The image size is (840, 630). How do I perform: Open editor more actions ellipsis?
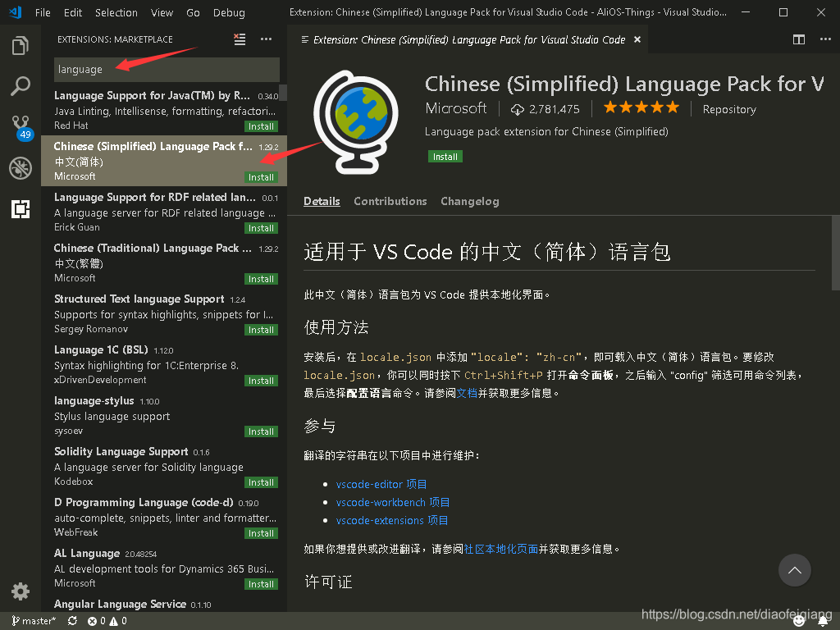pos(825,39)
